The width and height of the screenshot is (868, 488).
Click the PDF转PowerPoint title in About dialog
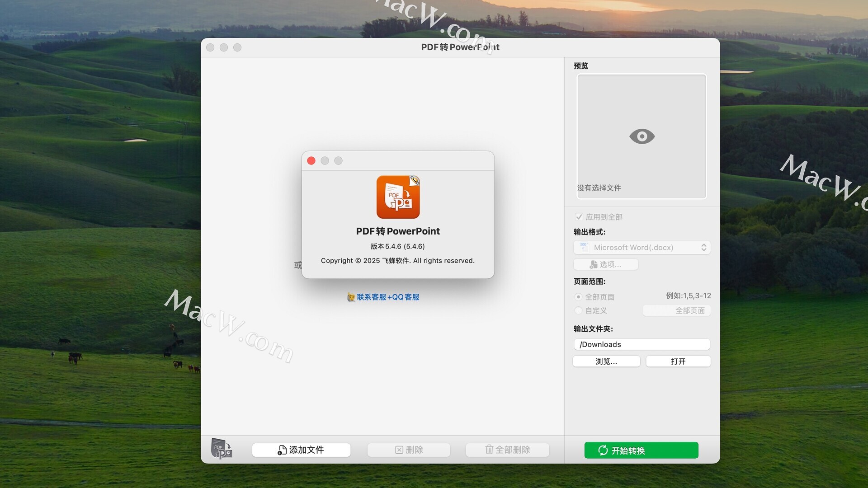(398, 231)
